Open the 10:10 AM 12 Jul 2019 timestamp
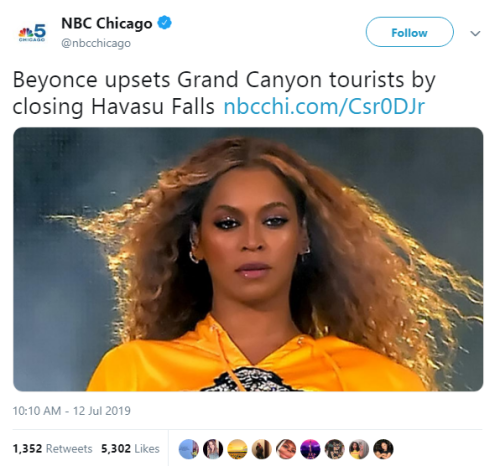Viewport: 500px width, 466px height. click(71, 411)
